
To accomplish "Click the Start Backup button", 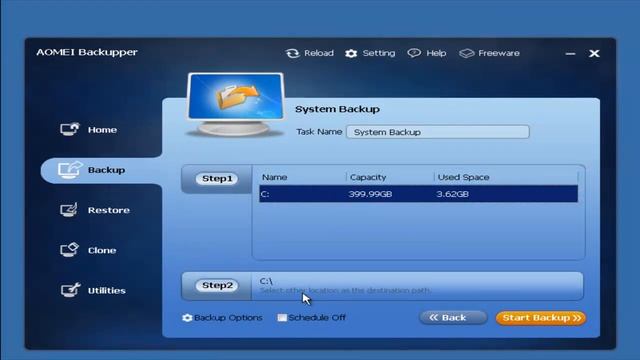I will [x=541, y=318].
